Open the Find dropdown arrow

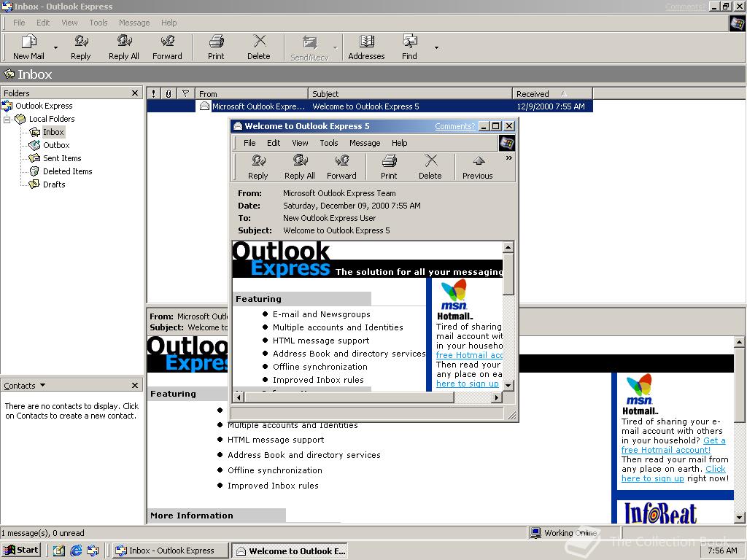pos(436,47)
